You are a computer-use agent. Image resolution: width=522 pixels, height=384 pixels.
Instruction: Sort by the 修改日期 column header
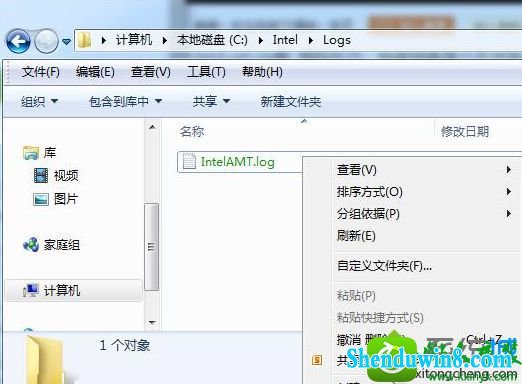(465, 131)
